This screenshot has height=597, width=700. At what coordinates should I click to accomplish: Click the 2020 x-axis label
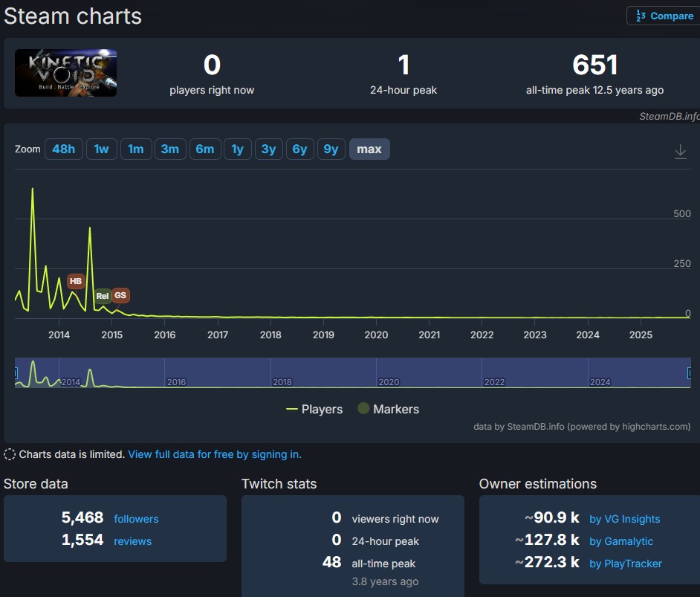pos(376,335)
